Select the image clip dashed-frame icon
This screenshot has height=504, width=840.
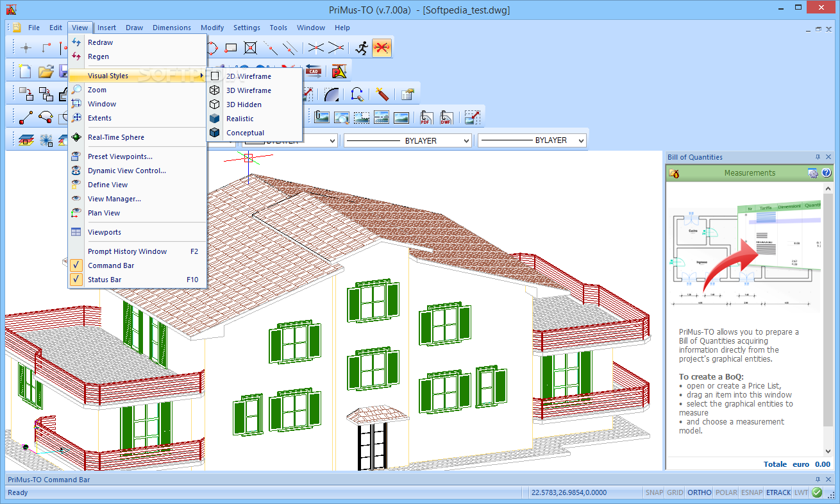(x=361, y=117)
